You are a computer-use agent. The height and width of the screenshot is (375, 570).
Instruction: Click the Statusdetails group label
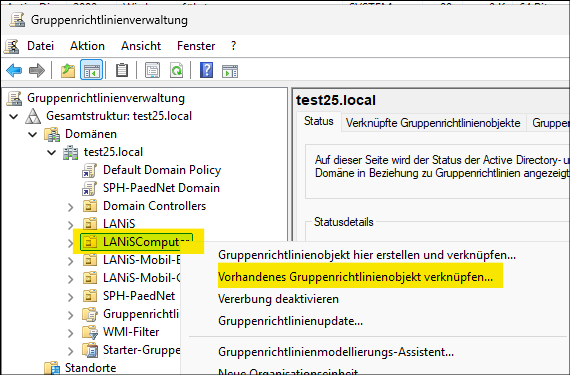pyautogui.click(x=344, y=222)
